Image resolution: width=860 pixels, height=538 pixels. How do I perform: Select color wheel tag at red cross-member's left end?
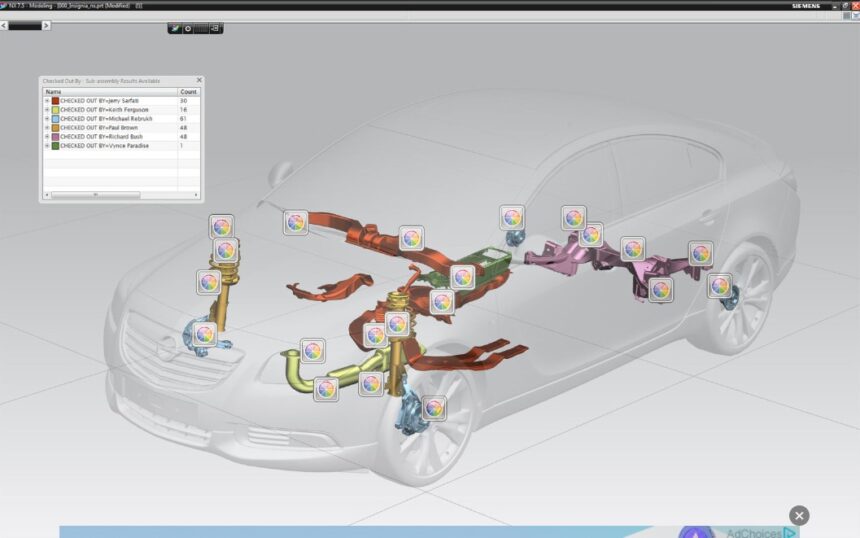(x=296, y=223)
